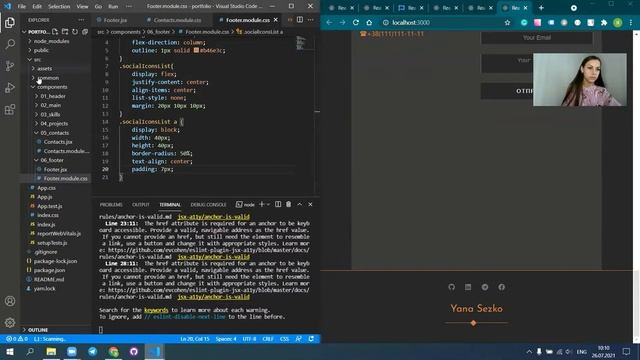This screenshot has width=640, height=360.
Task: Change encoding via UTF-8 status item
Action: [249, 339]
